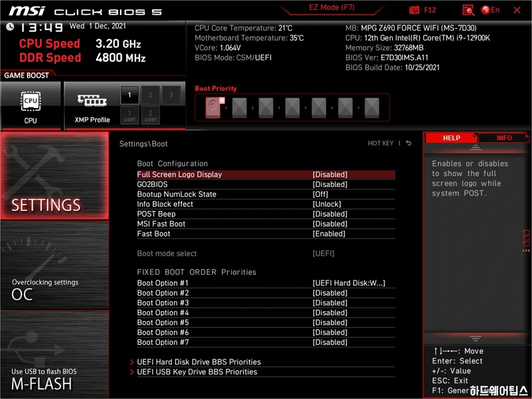532x399 pixels.
Task: Click the right-edge side panel expand arrows
Action: click(526, 251)
